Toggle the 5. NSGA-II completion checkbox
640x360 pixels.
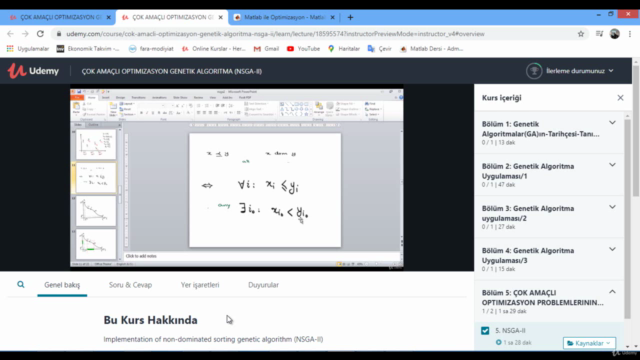tap(485, 331)
